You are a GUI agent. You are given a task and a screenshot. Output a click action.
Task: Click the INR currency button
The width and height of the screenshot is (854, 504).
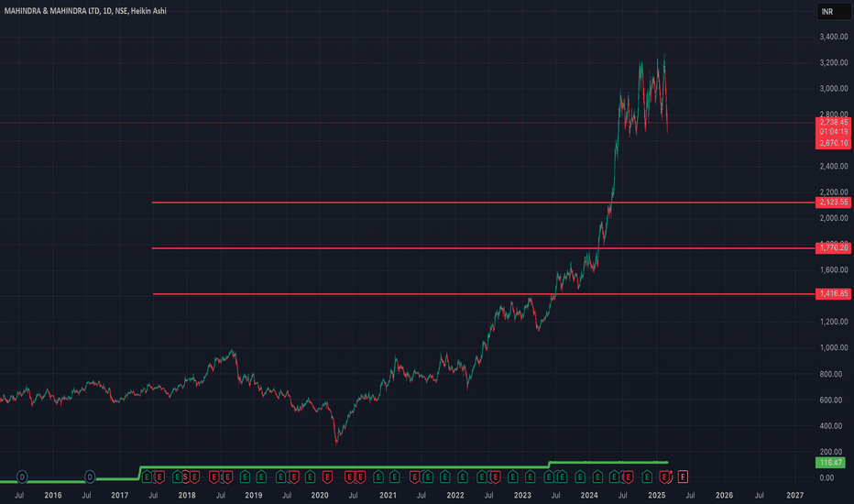[833, 11]
